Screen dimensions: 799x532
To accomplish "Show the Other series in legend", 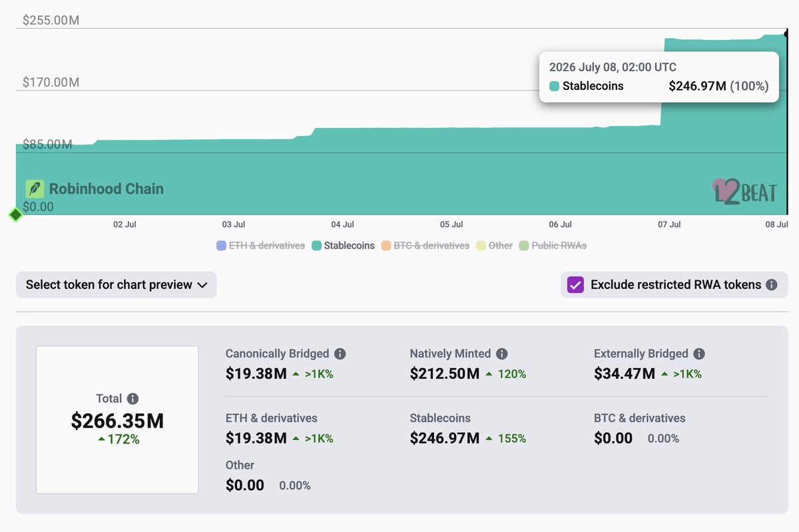I will (495, 246).
